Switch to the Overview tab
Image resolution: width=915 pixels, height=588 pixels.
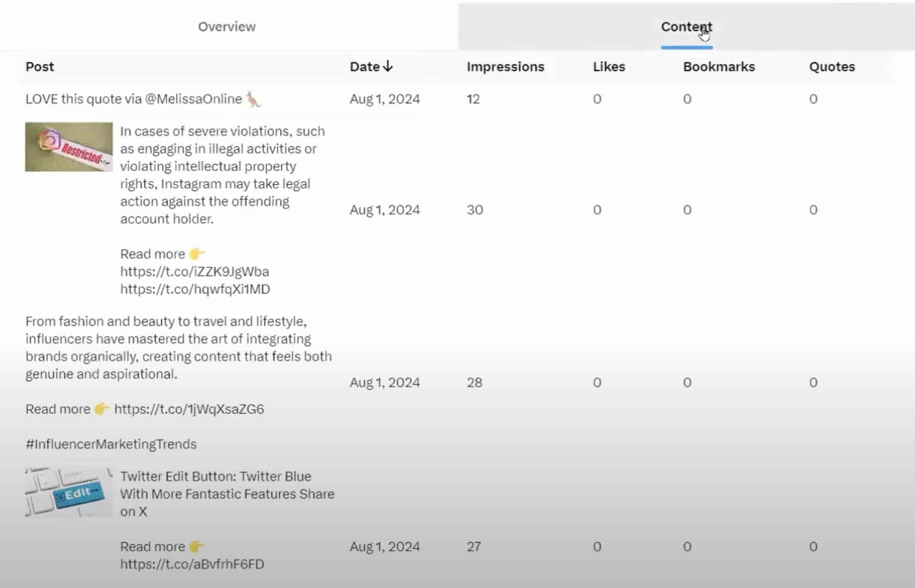227,27
